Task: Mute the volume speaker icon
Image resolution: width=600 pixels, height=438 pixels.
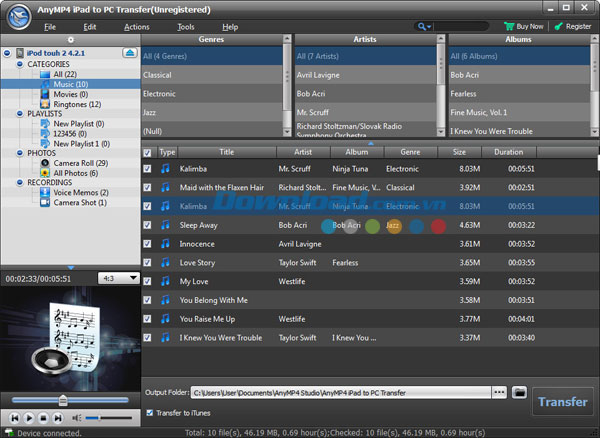Action: coord(77,416)
